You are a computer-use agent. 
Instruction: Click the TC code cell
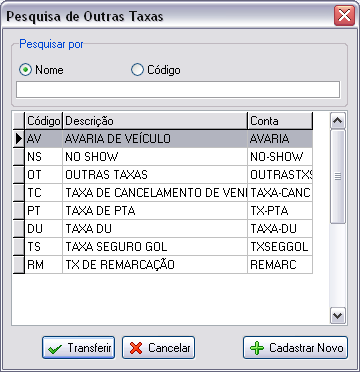[x=43, y=193]
